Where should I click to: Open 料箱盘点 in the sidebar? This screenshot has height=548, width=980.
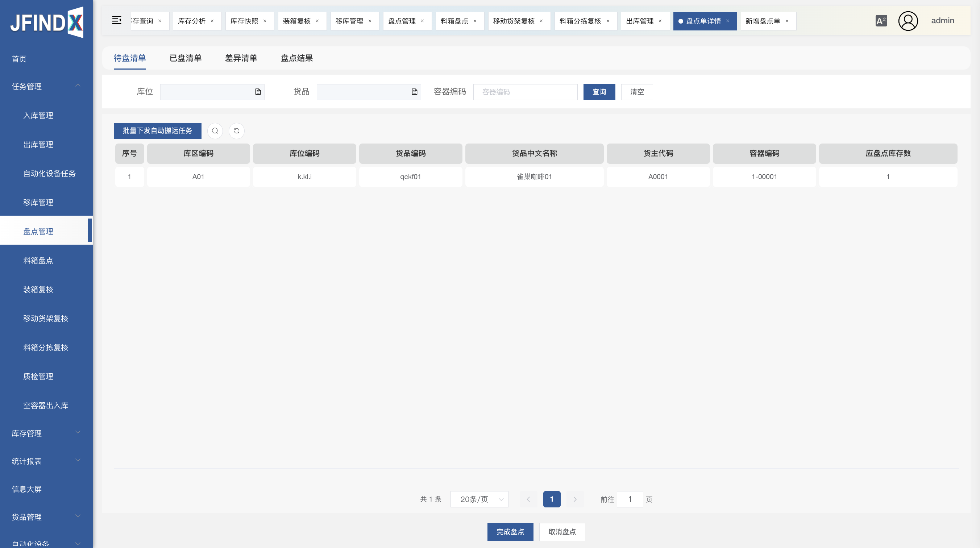coord(38,260)
